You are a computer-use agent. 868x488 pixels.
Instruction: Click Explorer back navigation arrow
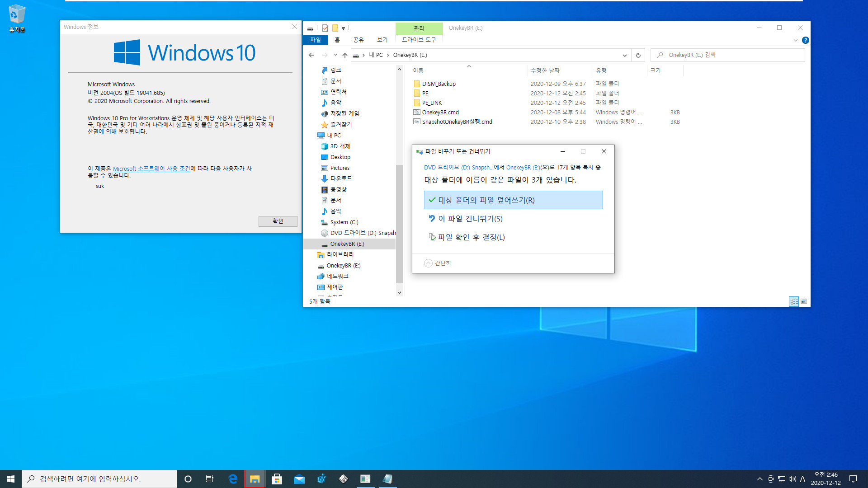tap(311, 55)
